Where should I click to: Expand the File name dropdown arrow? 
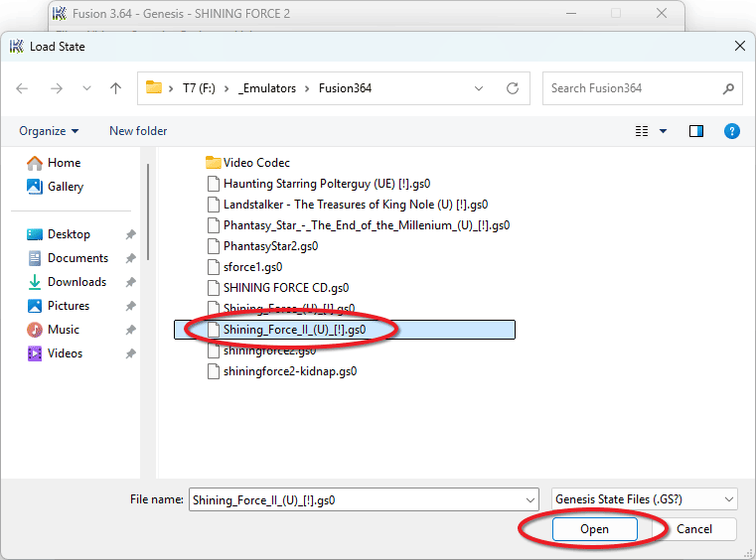pyautogui.click(x=530, y=500)
